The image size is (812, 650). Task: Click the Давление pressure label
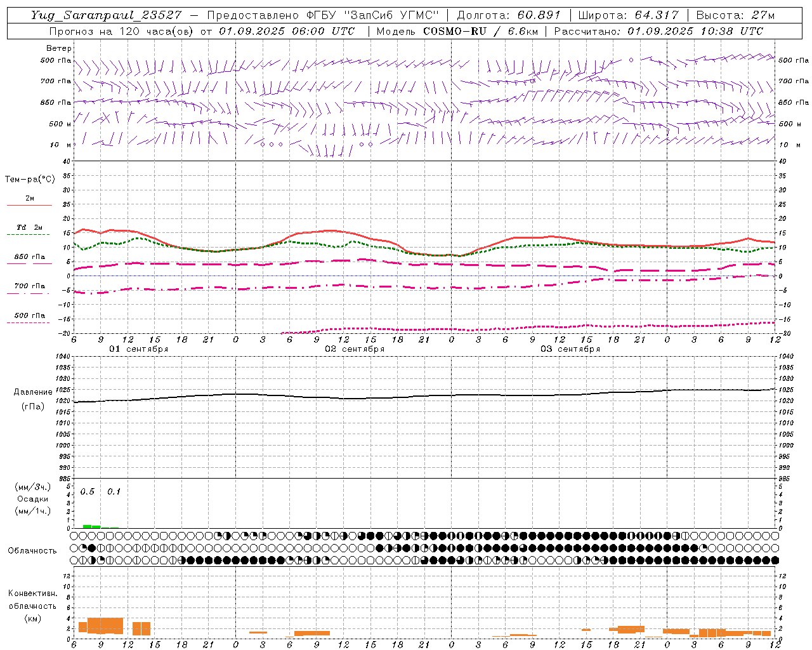pos(33,392)
